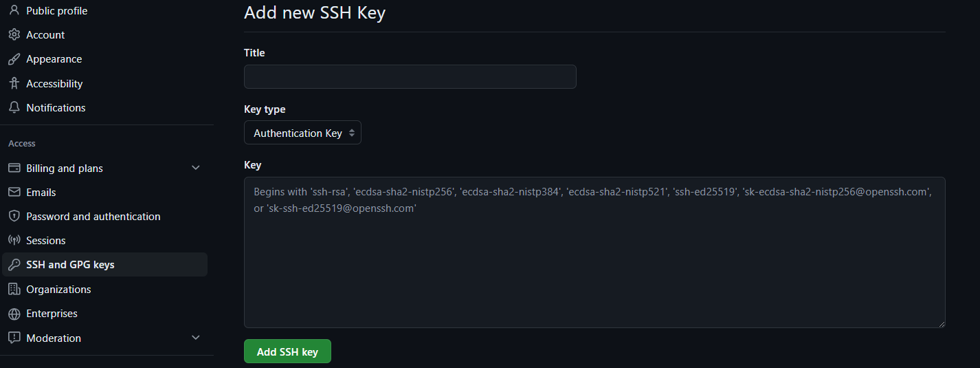Click the Sessions broadcast icon
Image resolution: width=980 pixels, height=368 pixels.
[x=14, y=241]
